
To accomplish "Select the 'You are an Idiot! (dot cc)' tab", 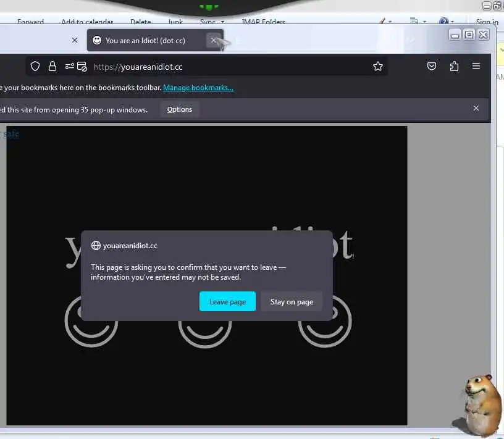I will click(155, 41).
